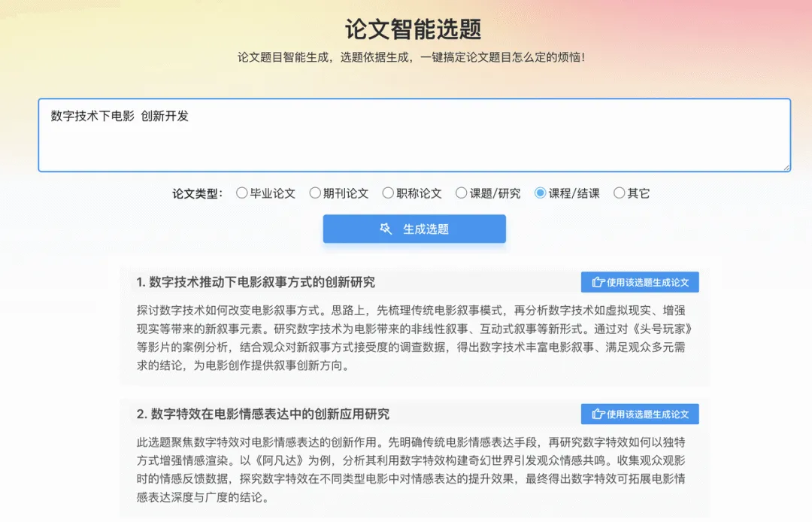The image size is (812, 522).
Task: Click the 论文类型 label
Action: [x=197, y=193]
